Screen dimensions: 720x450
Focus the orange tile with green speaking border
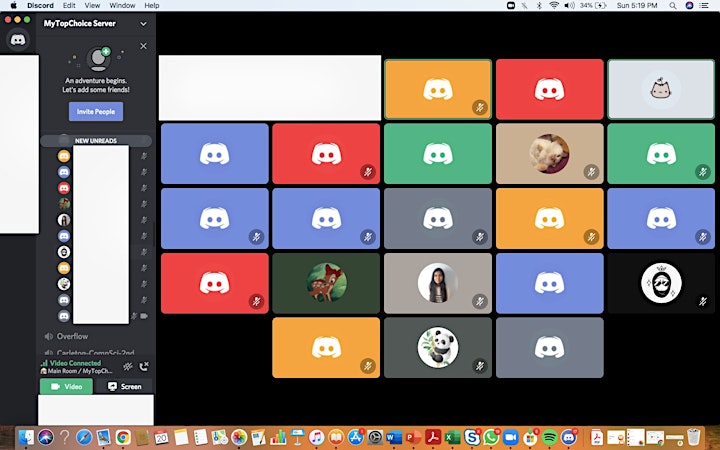tap(438, 89)
